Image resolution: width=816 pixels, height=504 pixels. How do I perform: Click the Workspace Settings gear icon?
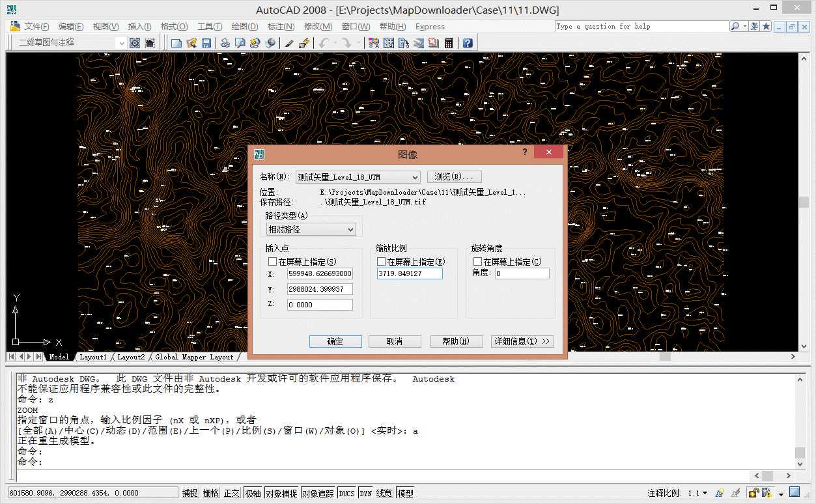coord(135,43)
